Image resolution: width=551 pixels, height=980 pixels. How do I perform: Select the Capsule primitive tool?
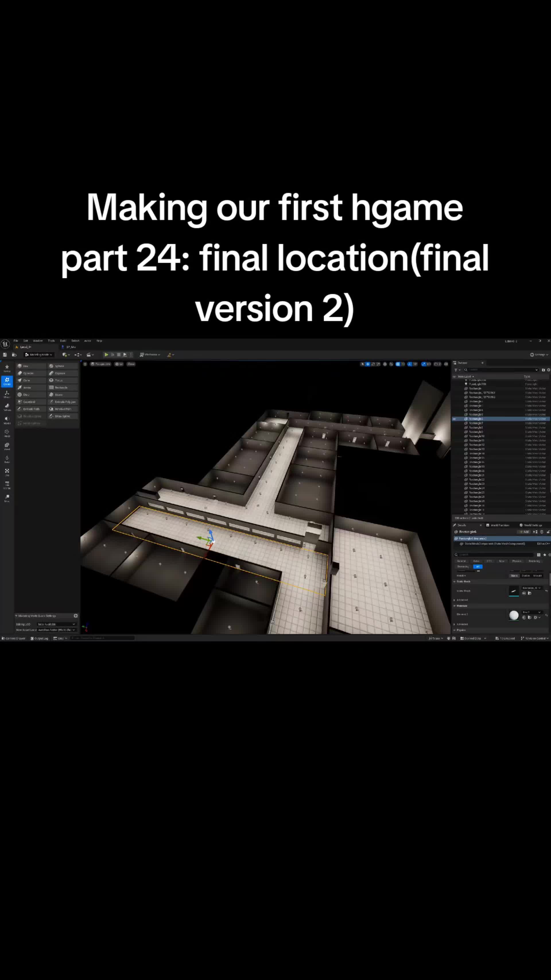[x=63, y=373]
